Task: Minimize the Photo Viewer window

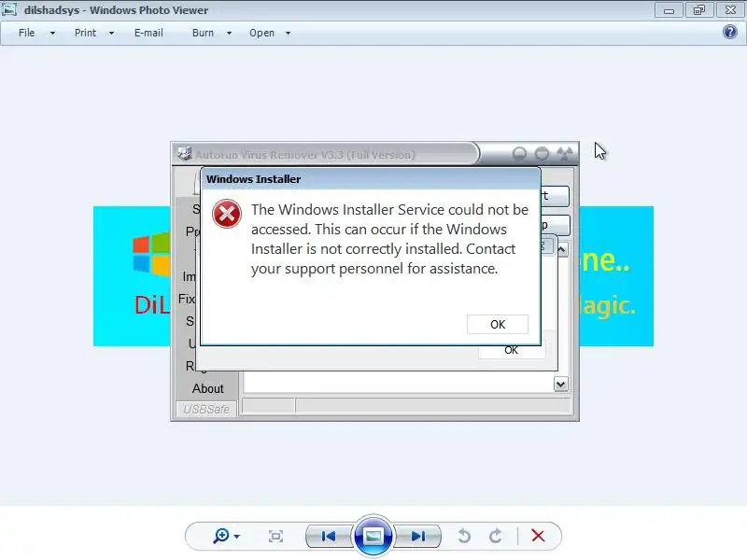Action: [x=669, y=10]
